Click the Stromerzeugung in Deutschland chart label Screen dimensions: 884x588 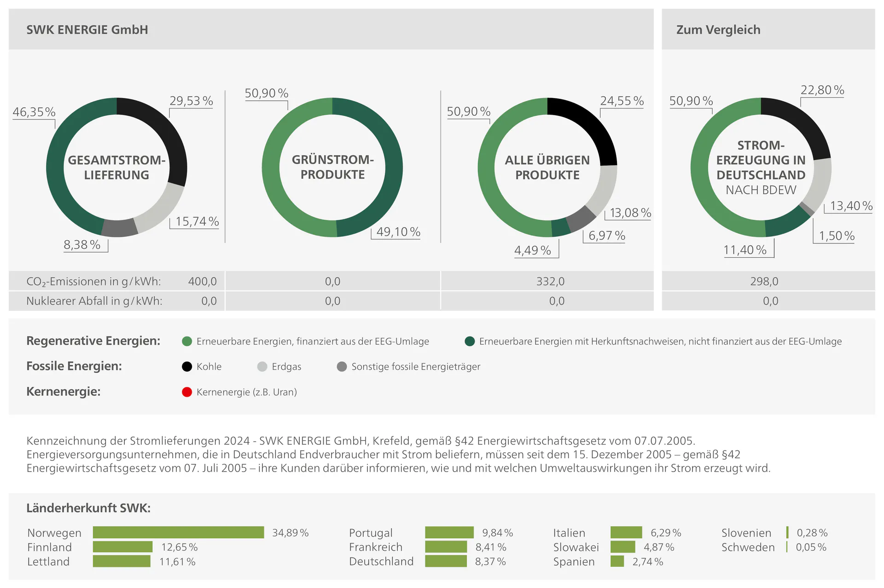click(x=761, y=167)
